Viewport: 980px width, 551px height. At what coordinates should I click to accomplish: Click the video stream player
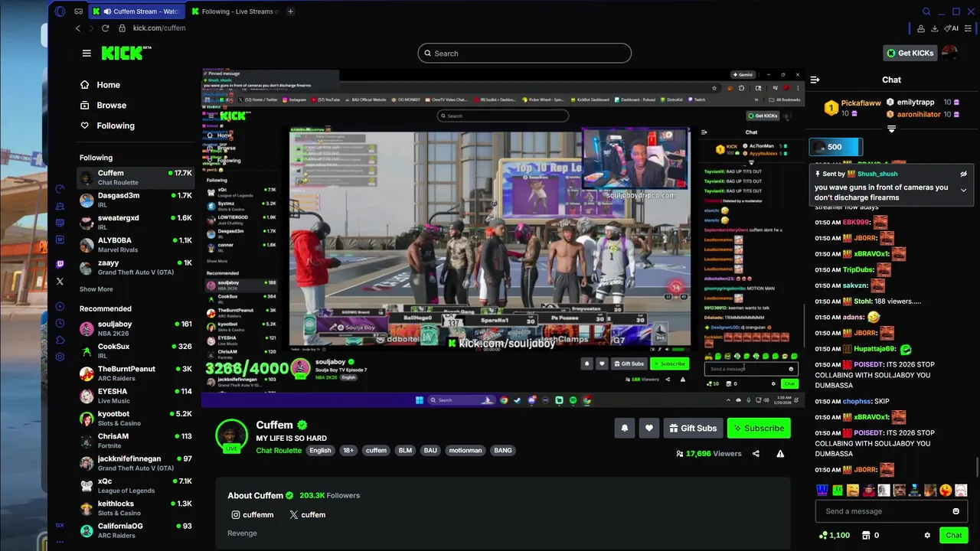click(503, 239)
